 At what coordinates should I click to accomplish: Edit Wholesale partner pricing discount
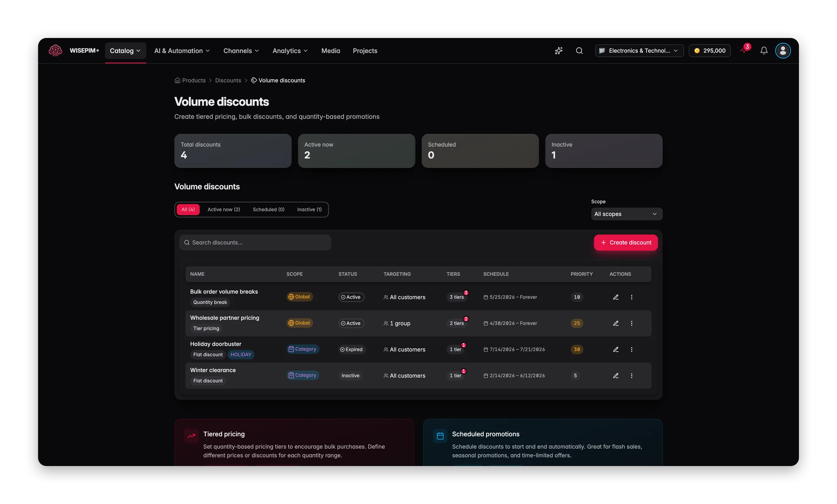tap(616, 323)
